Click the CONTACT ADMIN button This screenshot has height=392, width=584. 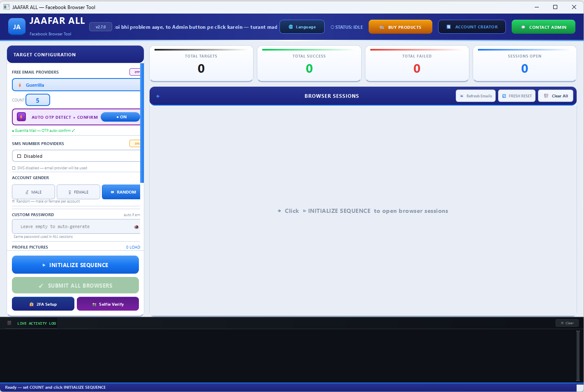pyautogui.click(x=543, y=27)
